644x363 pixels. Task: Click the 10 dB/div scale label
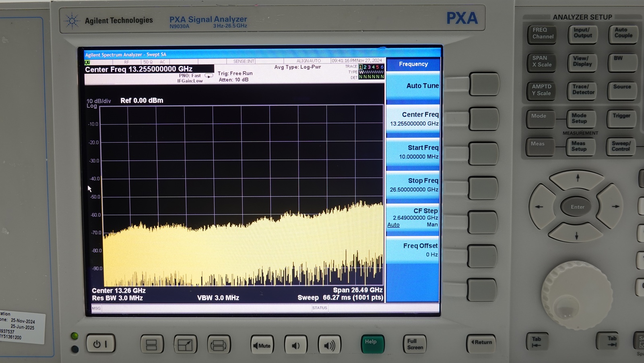[x=99, y=101]
